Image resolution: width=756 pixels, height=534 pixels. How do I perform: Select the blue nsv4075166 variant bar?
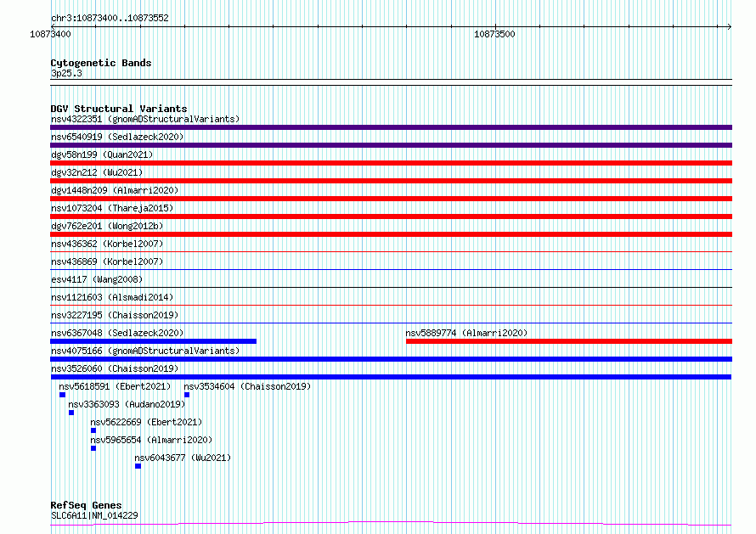391,359
